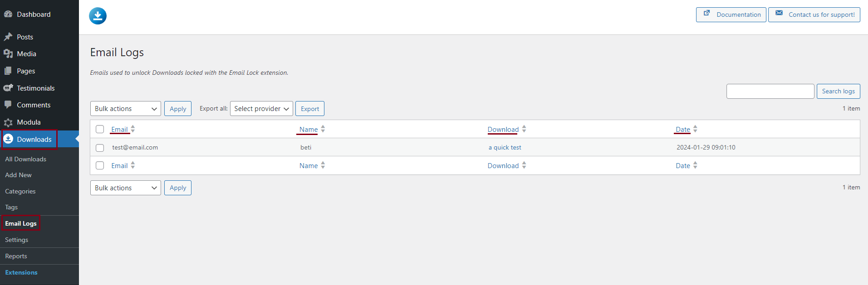Click the Posts pushpin icon
This screenshot has width=868, height=285.
[x=8, y=37]
